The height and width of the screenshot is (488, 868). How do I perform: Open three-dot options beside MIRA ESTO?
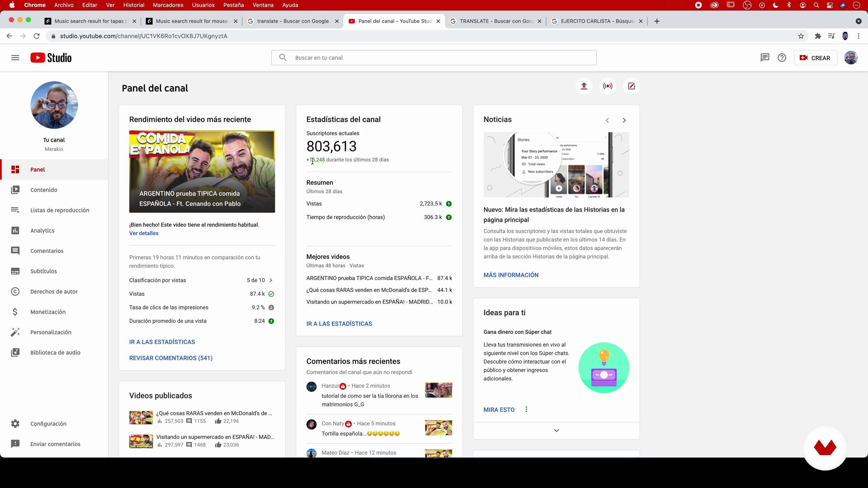[526, 410]
